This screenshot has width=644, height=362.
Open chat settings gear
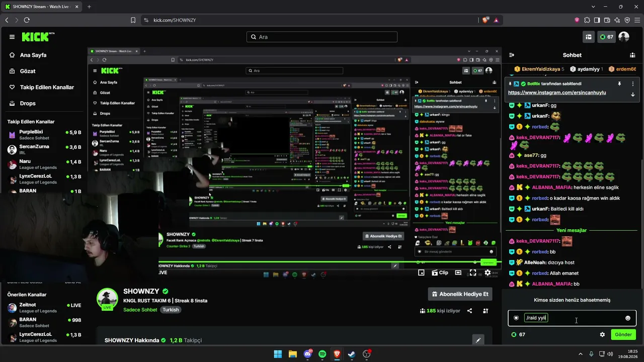[602, 334]
